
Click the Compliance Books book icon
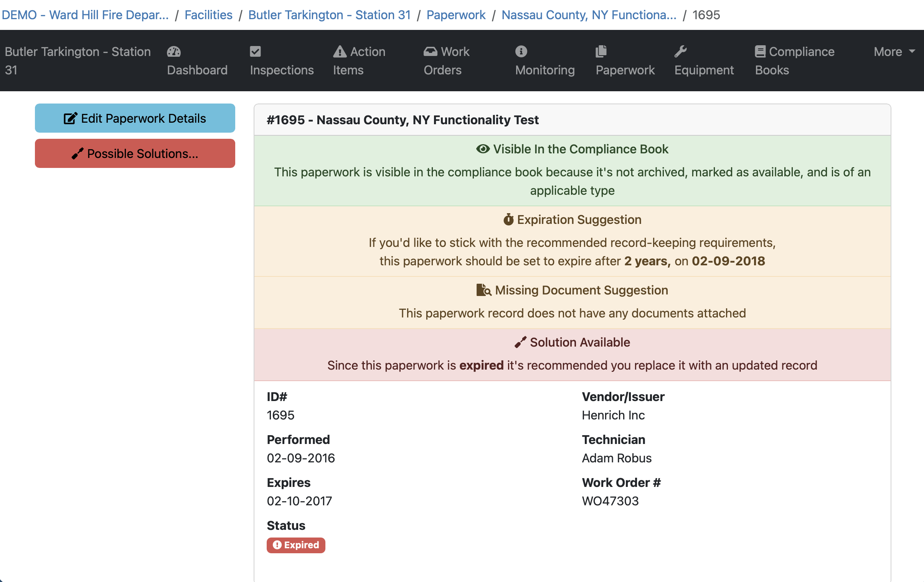[x=760, y=51]
